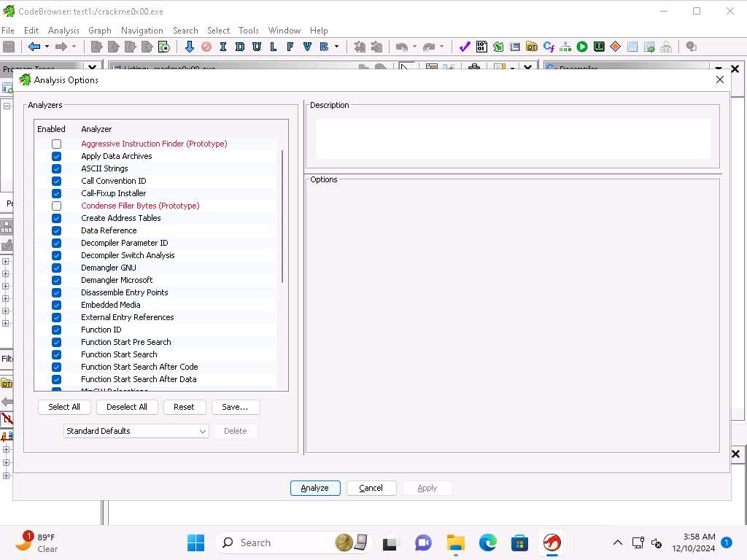Image resolution: width=747 pixels, height=560 pixels.
Task: Open the Standard Defaults combo box
Action: pos(136,431)
